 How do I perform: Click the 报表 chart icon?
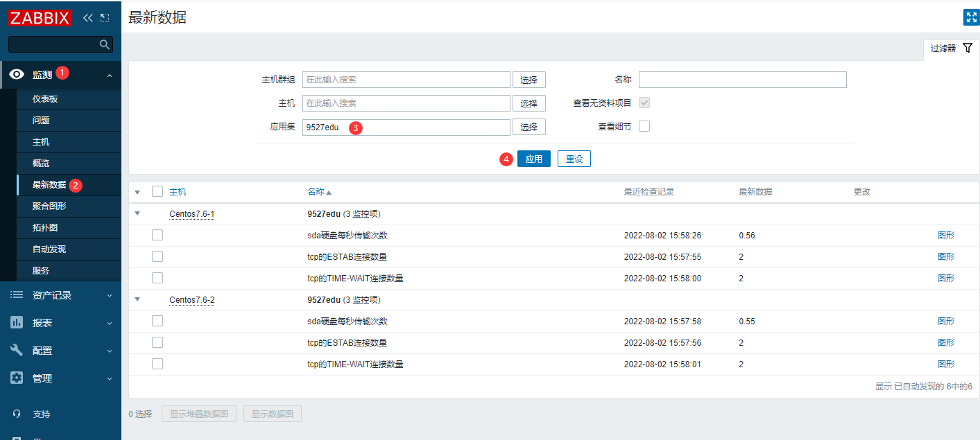pos(17,323)
